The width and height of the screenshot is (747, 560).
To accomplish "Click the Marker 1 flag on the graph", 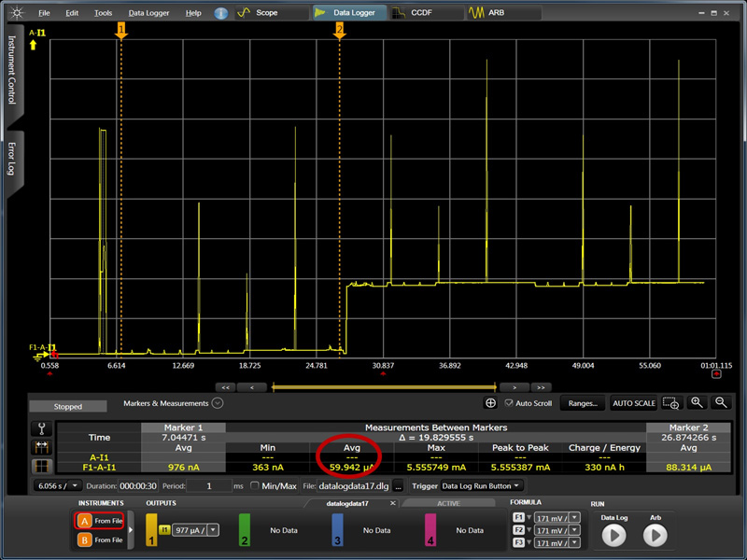I will (121, 30).
